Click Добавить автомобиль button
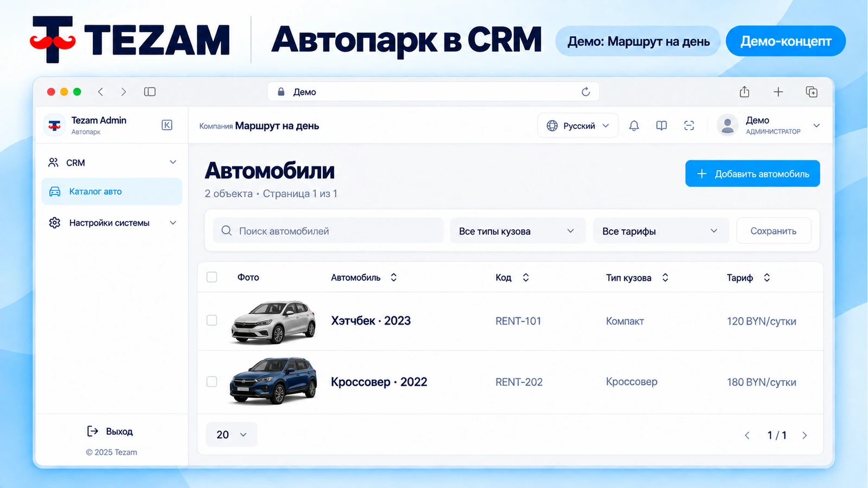This screenshot has width=868, height=488. point(752,174)
